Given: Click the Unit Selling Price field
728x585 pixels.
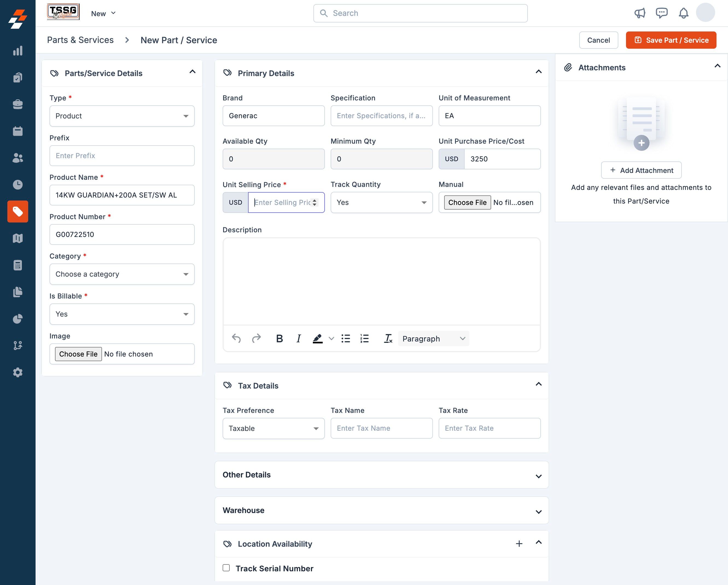Looking at the screenshot, I should pyautogui.click(x=282, y=202).
